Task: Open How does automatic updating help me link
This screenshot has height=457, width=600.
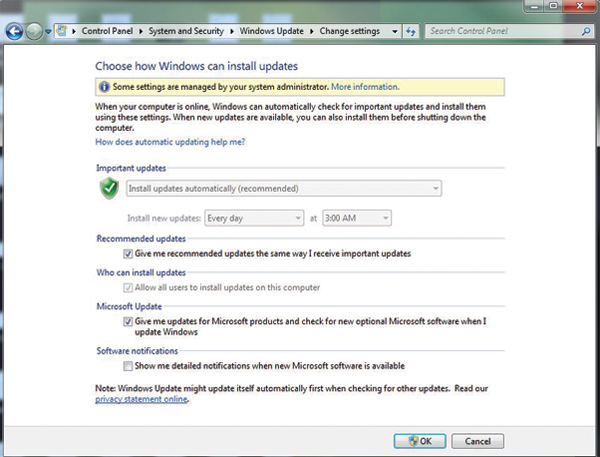Action: tap(170, 142)
